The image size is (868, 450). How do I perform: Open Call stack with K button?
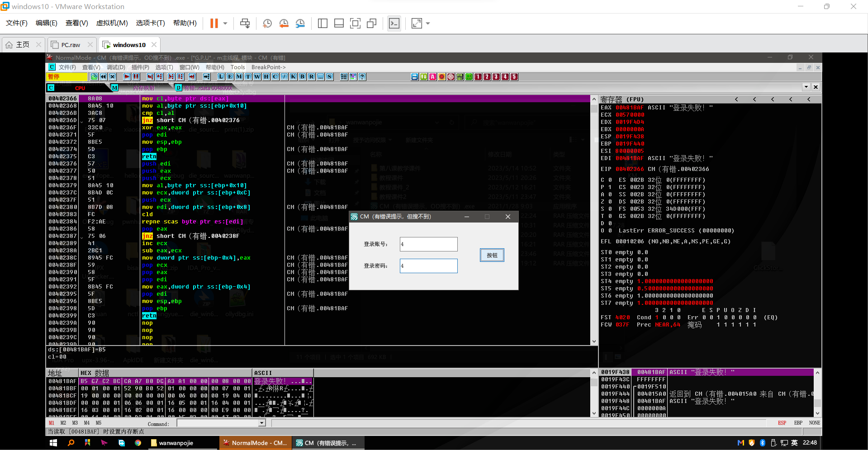[x=294, y=77]
